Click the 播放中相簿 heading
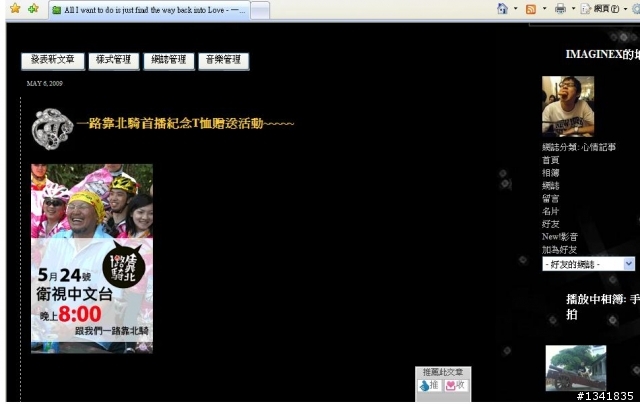Screen dimensions: 640x404 [x=602, y=307]
